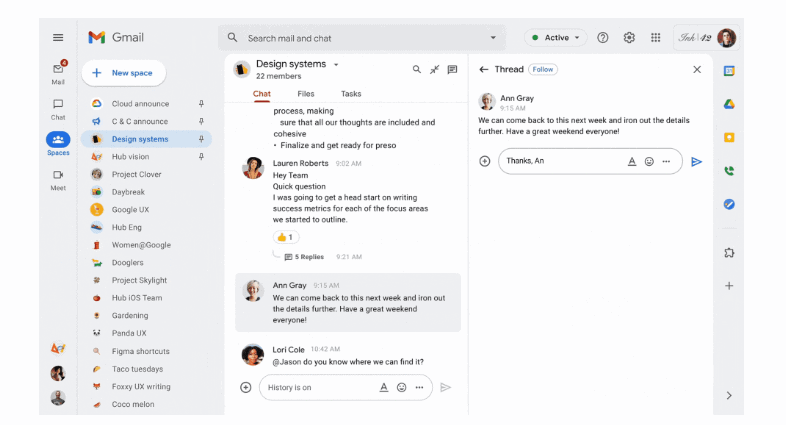Open the Women@Google space
Image resolution: width=786 pixels, height=425 pixels.
[146, 245]
